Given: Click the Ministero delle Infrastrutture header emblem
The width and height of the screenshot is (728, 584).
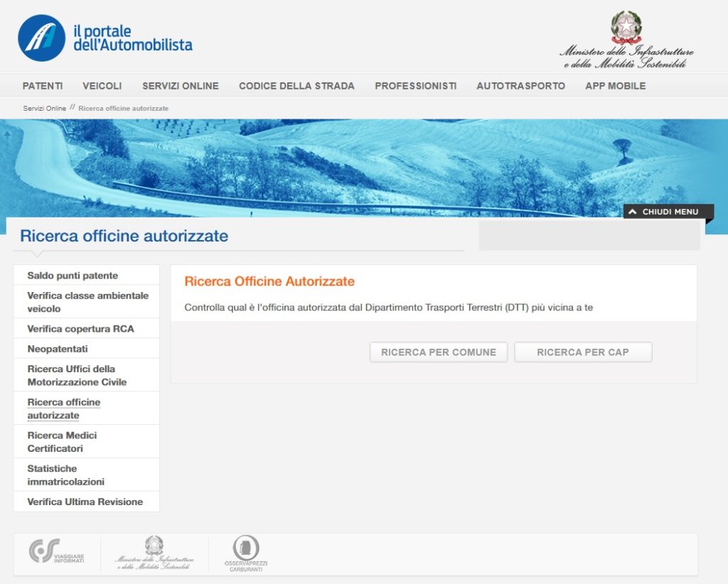Looking at the screenshot, I should pyautogui.click(x=626, y=40).
